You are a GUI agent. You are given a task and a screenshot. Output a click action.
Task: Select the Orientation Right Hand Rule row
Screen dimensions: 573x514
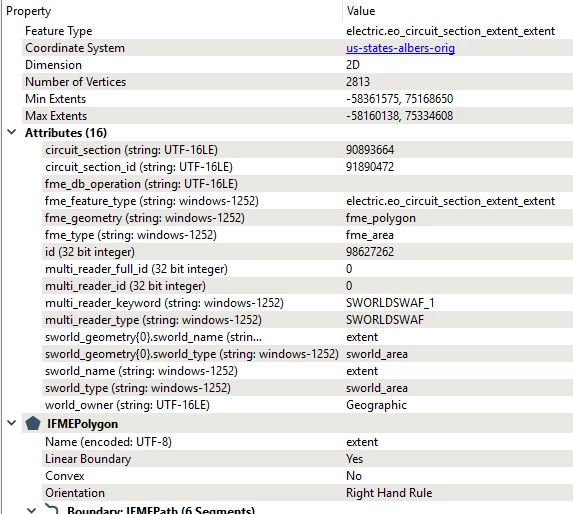[307, 493]
